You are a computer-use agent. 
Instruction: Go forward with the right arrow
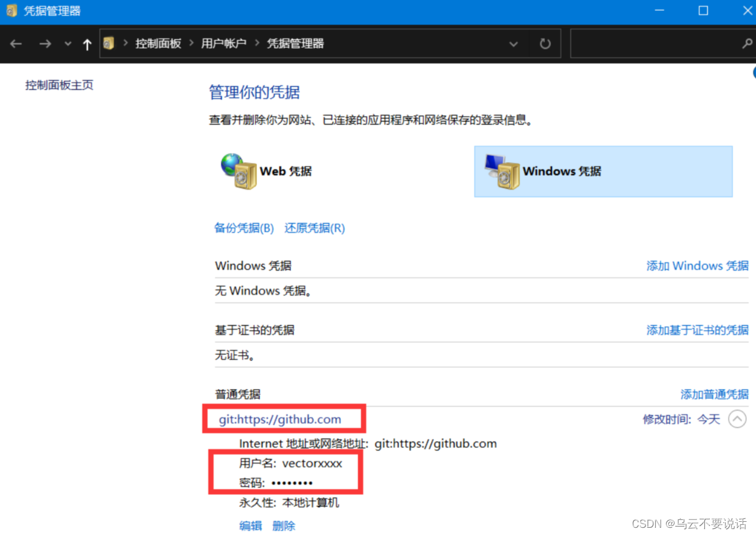tap(45, 44)
